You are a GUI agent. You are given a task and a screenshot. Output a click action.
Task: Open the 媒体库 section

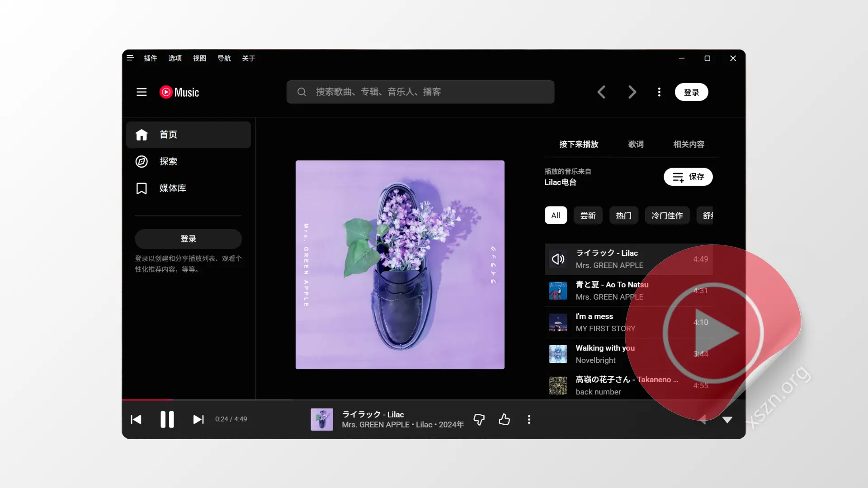click(142, 188)
